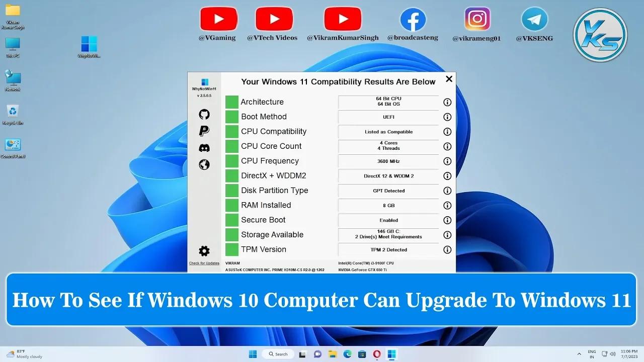Select the Network desktop icon
Screen dimensions: 644x362
pos(13,80)
